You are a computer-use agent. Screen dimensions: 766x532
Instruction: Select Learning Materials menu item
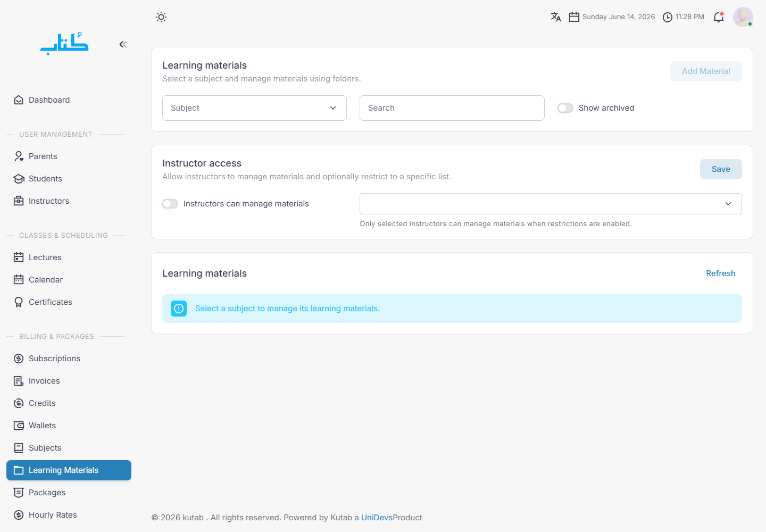tap(69, 470)
